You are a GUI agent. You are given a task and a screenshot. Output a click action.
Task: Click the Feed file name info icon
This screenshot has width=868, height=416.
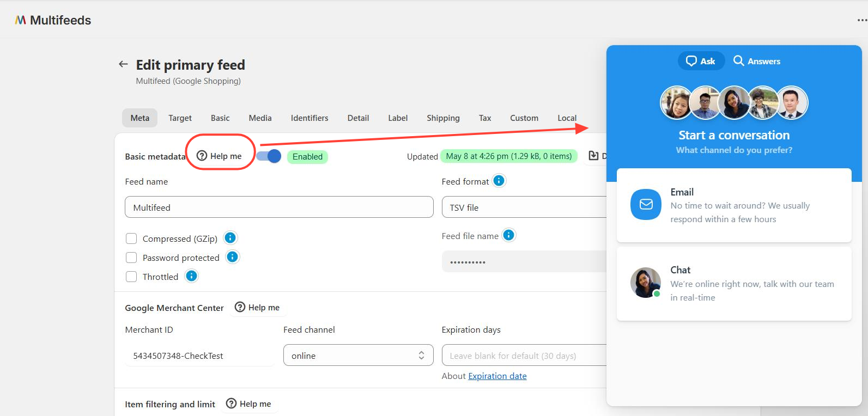point(508,235)
